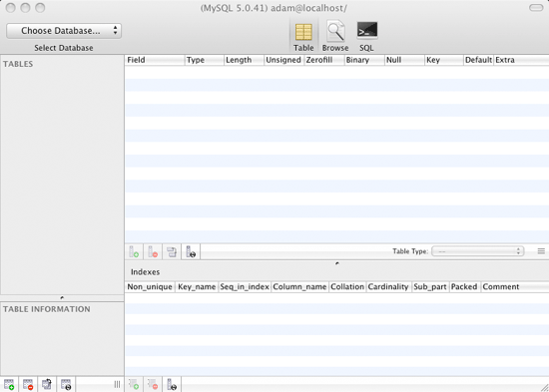Select the Seq_in_index column header
The width and height of the screenshot is (549, 392).
point(245,287)
